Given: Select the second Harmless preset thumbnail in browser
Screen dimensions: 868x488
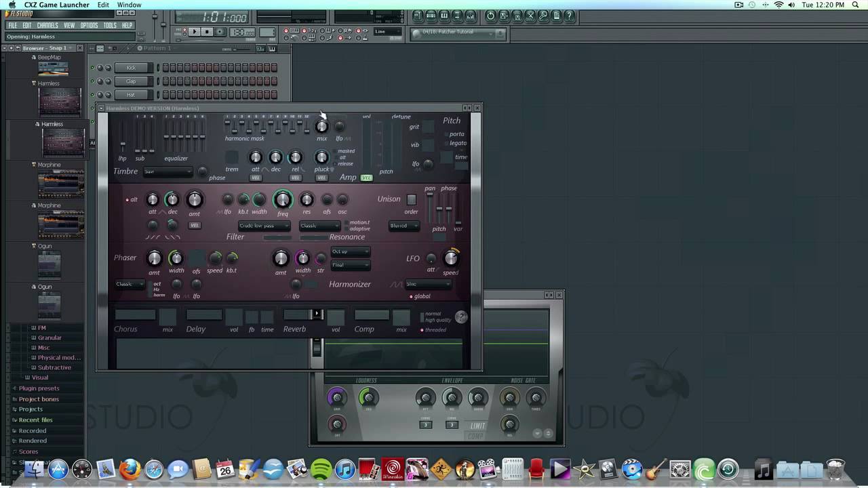Looking at the screenshot, I should [63, 142].
